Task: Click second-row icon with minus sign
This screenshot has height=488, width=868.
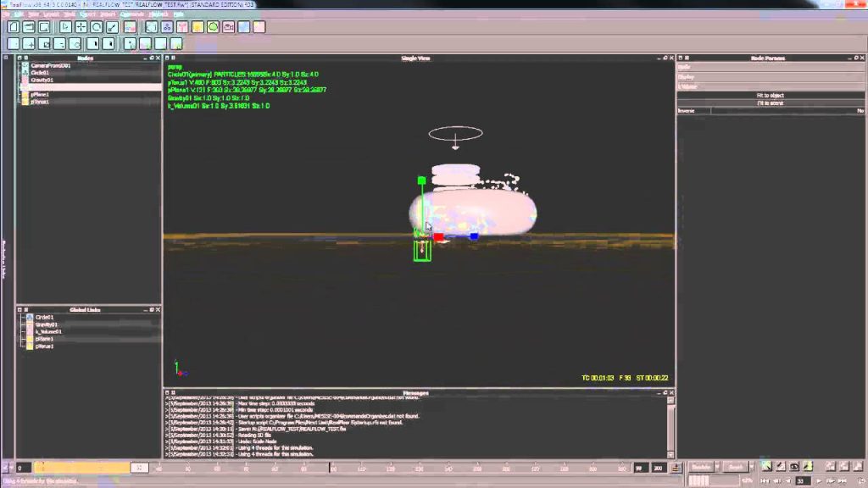Action: (59, 44)
